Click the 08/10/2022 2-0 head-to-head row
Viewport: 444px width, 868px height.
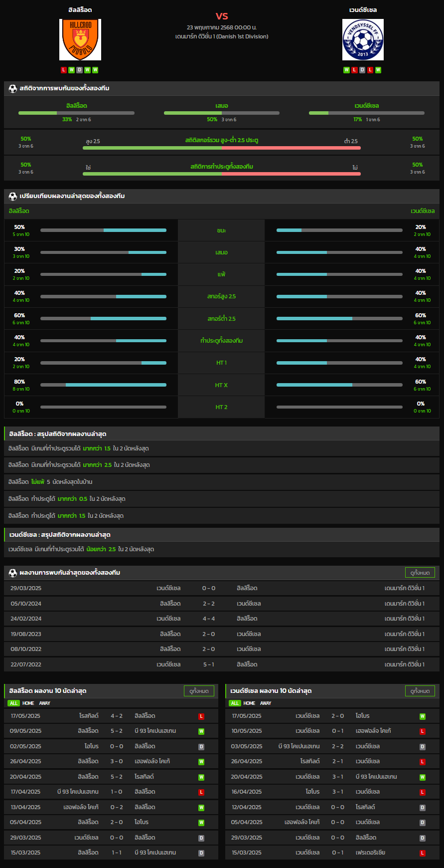point(222,649)
